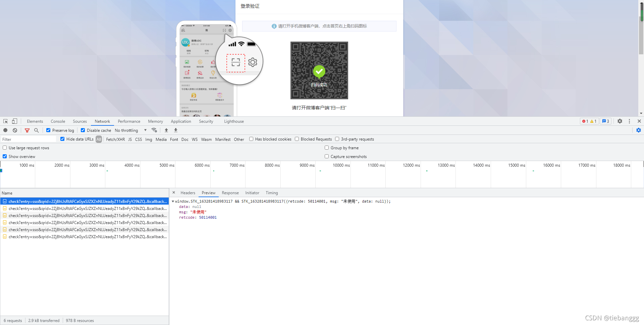The image size is (644, 325).
Task: Close the request details pane
Action: click(x=174, y=193)
